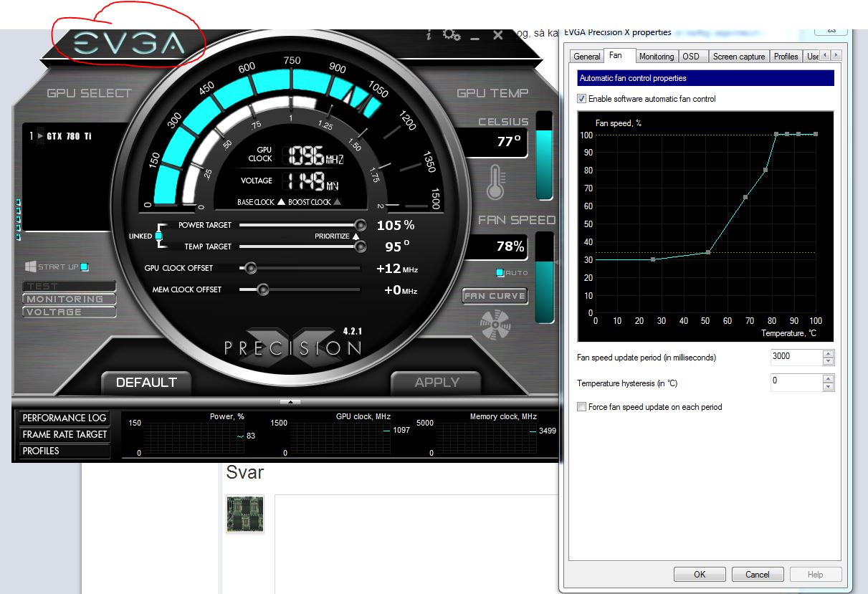This screenshot has height=594, width=868.
Task: Increase the temperature hysteresis with the up arrow
Action: click(829, 378)
